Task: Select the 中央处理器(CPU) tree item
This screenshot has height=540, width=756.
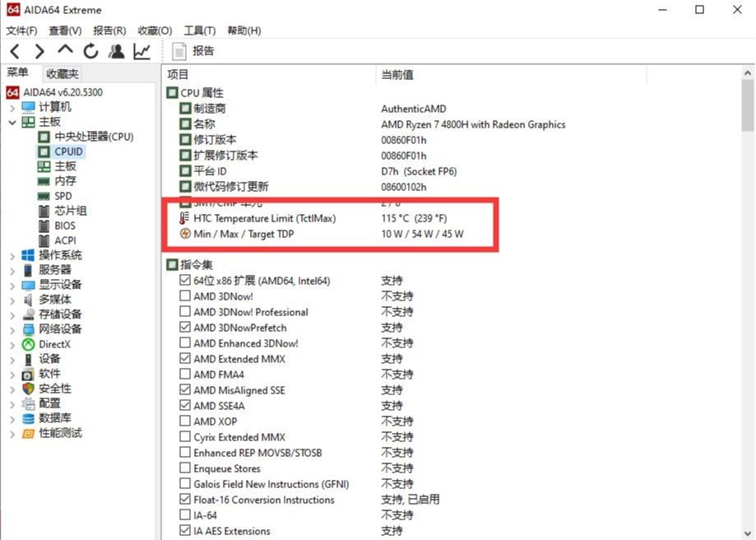Action: point(94,137)
